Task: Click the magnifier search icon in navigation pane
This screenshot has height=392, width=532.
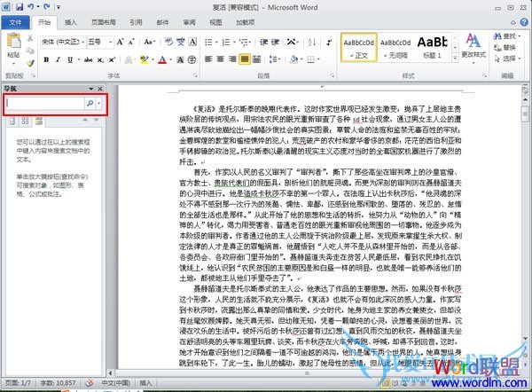Action: coord(90,103)
